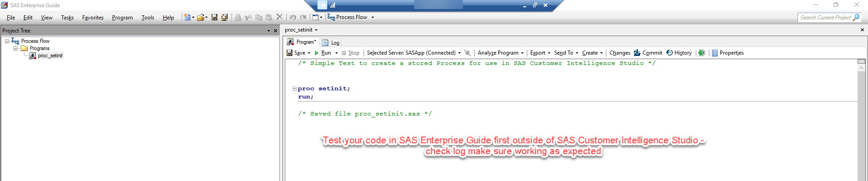
Task: Open the View menu
Action: pos(47,18)
